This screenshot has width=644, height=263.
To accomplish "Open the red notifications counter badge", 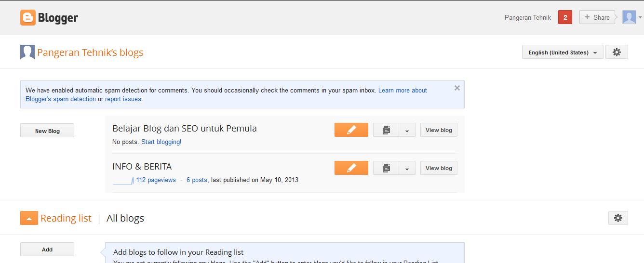I will [565, 17].
